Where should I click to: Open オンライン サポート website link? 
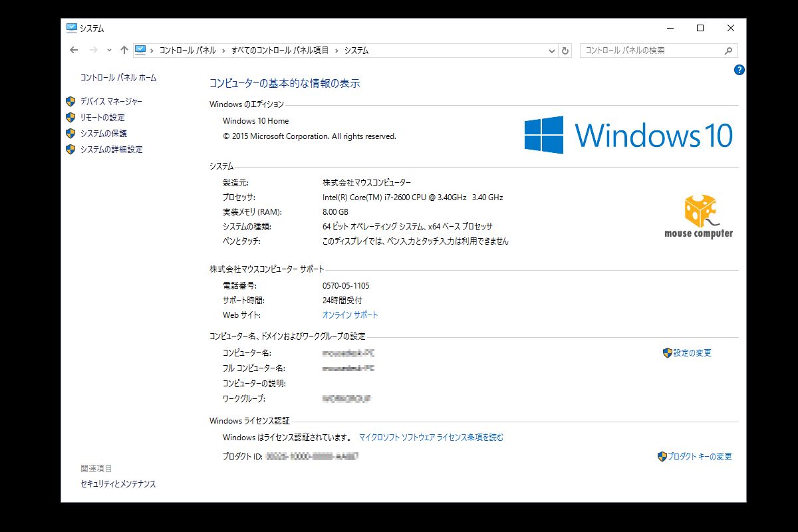pyautogui.click(x=350, y=315)
